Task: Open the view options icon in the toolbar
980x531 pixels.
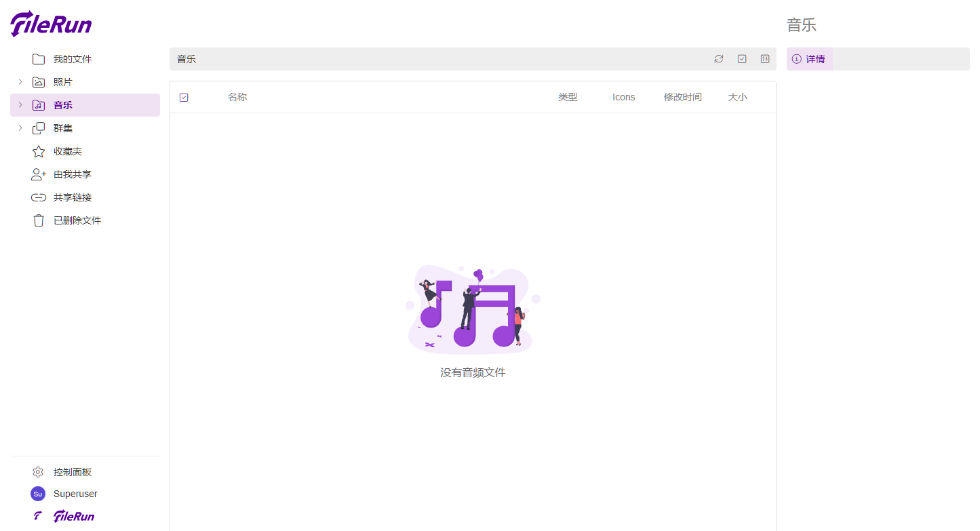Action: [x=765, y=59]
